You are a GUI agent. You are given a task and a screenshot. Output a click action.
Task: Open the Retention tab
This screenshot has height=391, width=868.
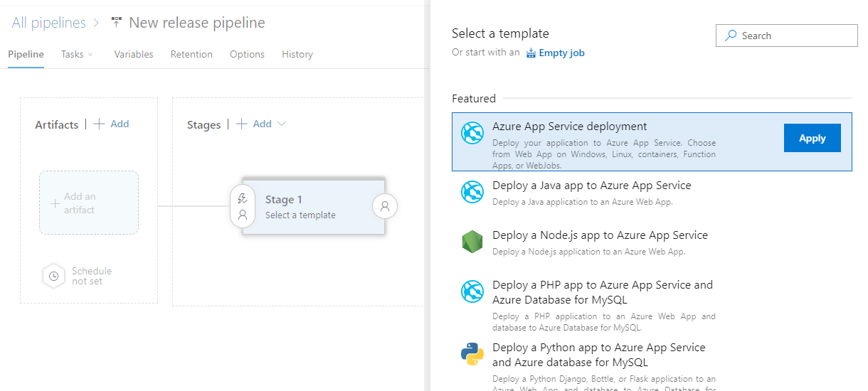(x=191, y=54)
